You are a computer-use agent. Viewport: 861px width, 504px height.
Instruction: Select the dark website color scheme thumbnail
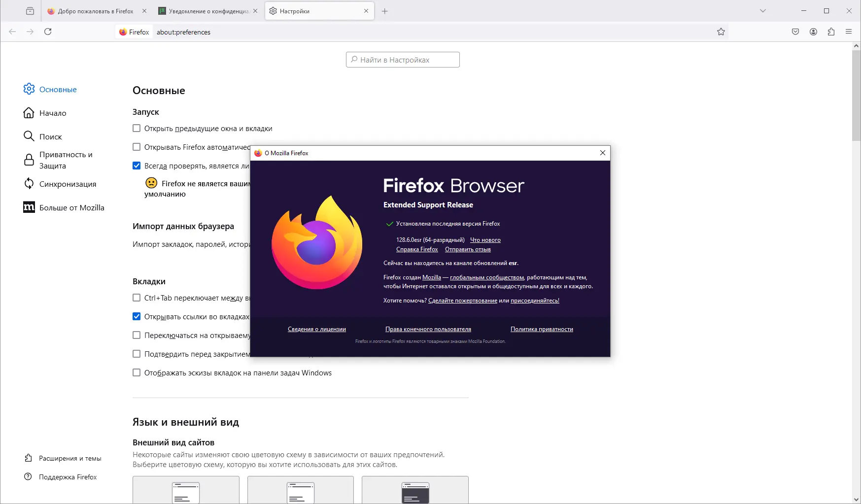click(x=415, y=490)
